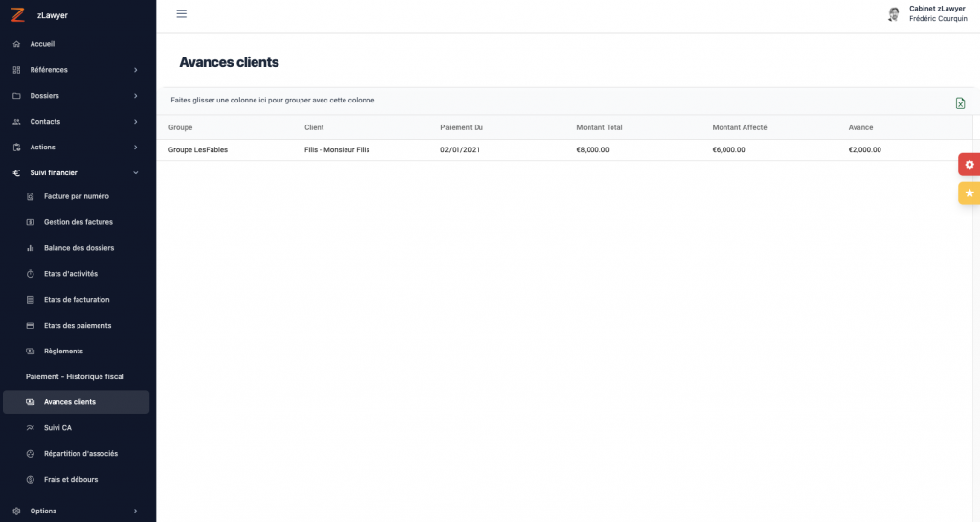This screenshot has height=522, width=980.
Task: Toggle the hamburger sidebar menu
Action: click(x=182, y=14)
